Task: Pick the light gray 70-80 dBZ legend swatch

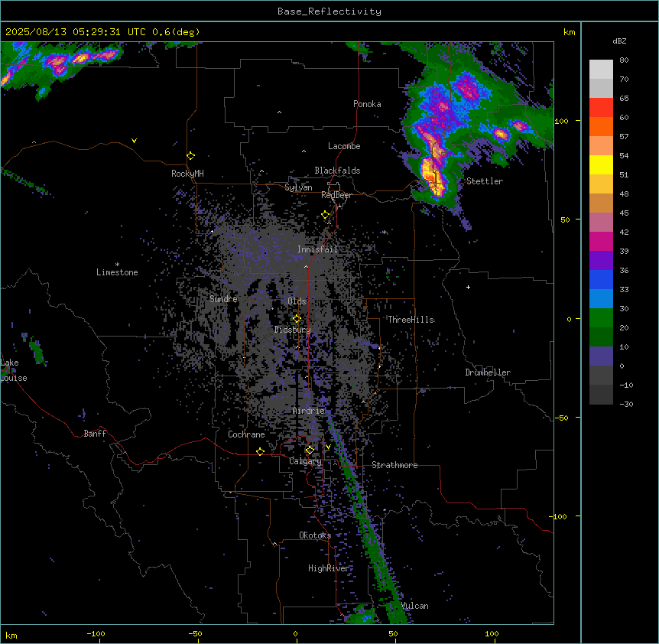Action: (x=601, y=69)
